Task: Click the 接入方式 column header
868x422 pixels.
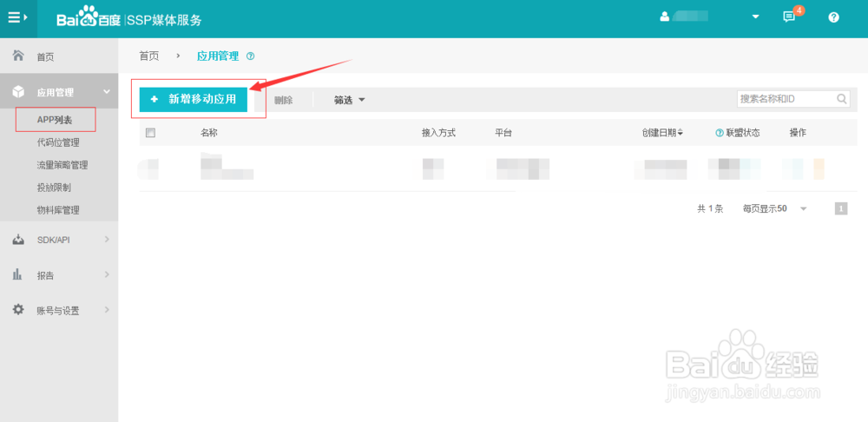Action: [438, 133]
